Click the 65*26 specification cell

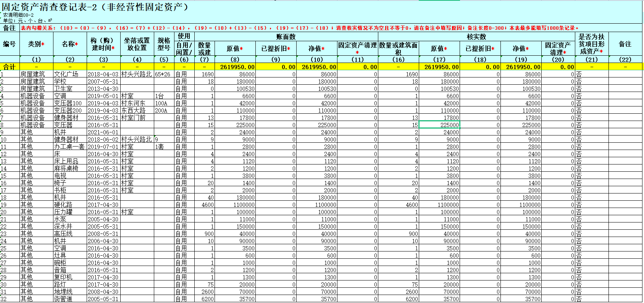pyautogui.click(x=164, y=74)
